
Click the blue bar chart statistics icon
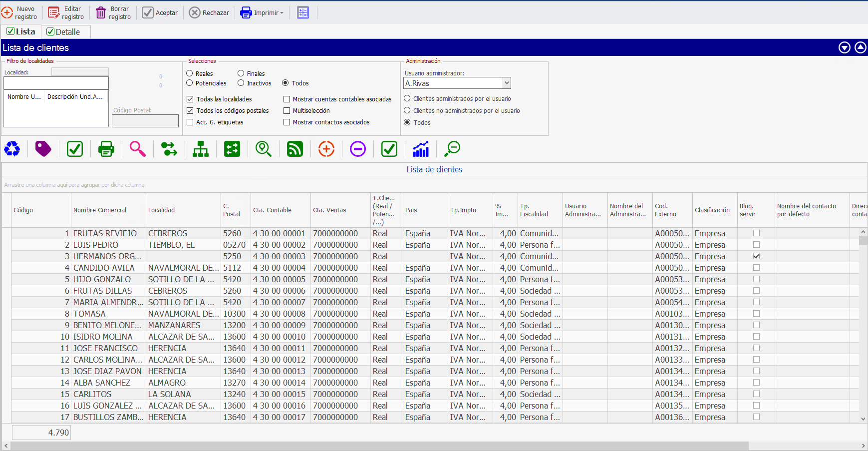tap(421, 149)
